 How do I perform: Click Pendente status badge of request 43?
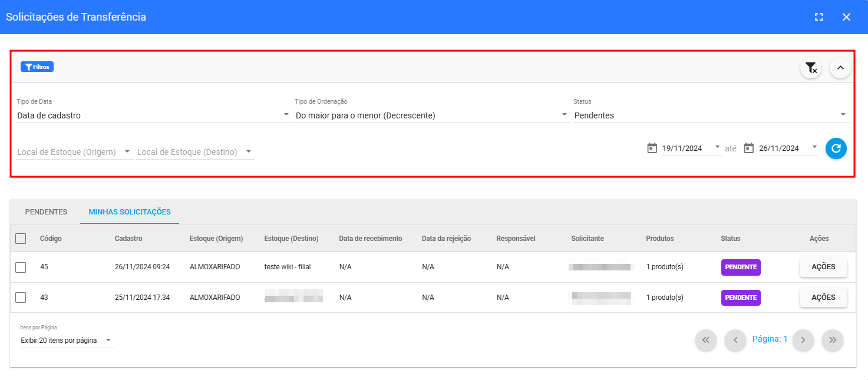(741, 298)
